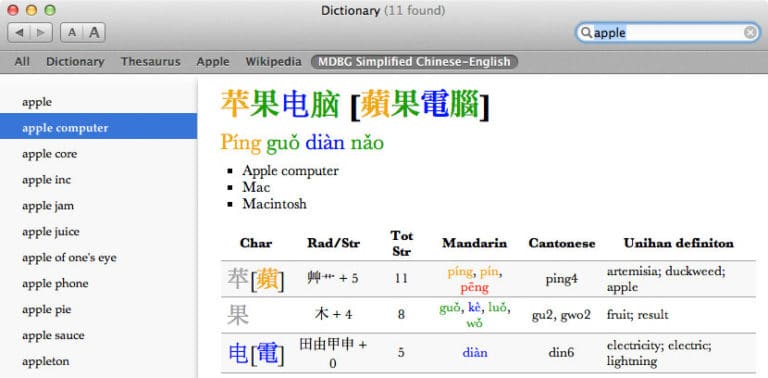Click the Cantonese reading 'gu2, gwo2'

561,315
